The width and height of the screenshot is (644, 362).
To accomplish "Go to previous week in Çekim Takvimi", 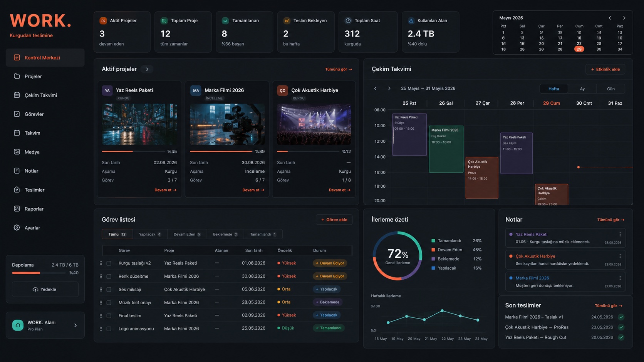I will [x=375, y=88].
